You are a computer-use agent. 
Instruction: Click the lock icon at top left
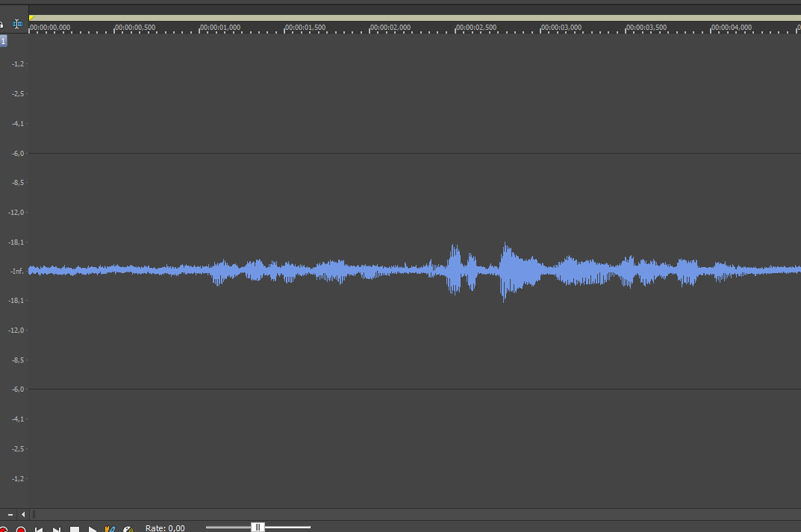(2, 25)
